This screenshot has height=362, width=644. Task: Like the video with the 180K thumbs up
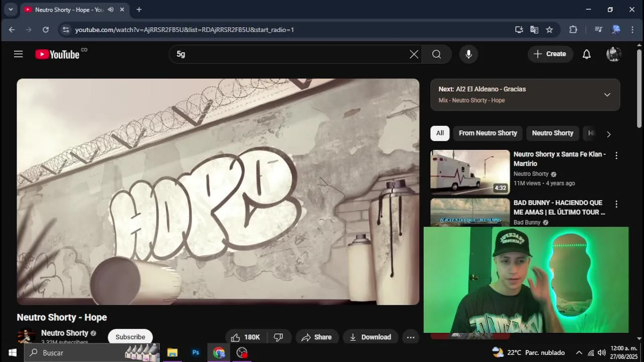(246, 337)
